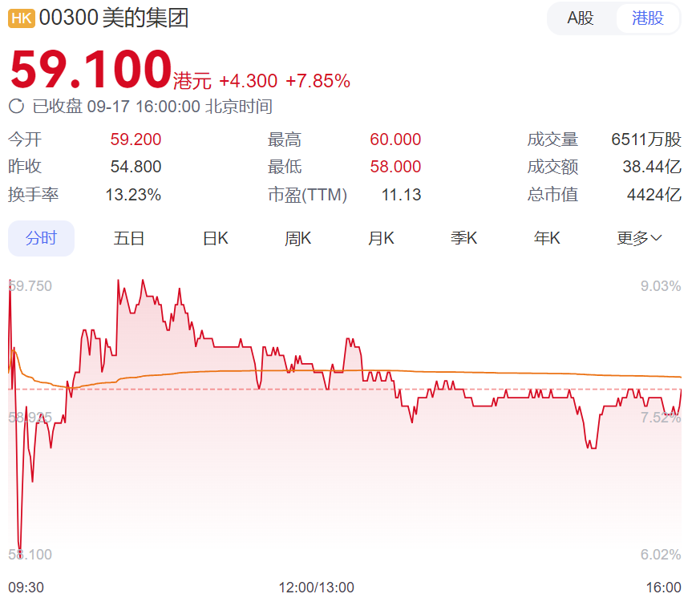Switch to the A股 market toggle
Viewport: 700px width, 602px height.
581,18
